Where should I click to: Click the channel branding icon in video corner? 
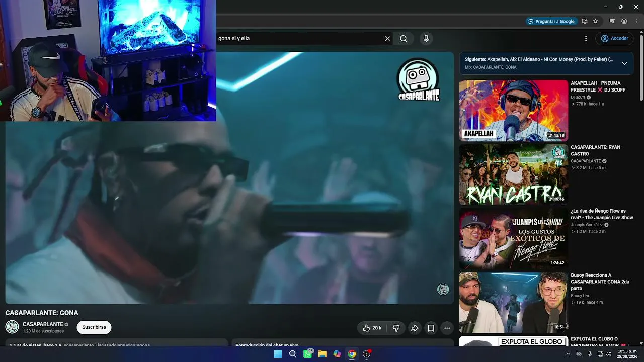click(x=443, y=289)
